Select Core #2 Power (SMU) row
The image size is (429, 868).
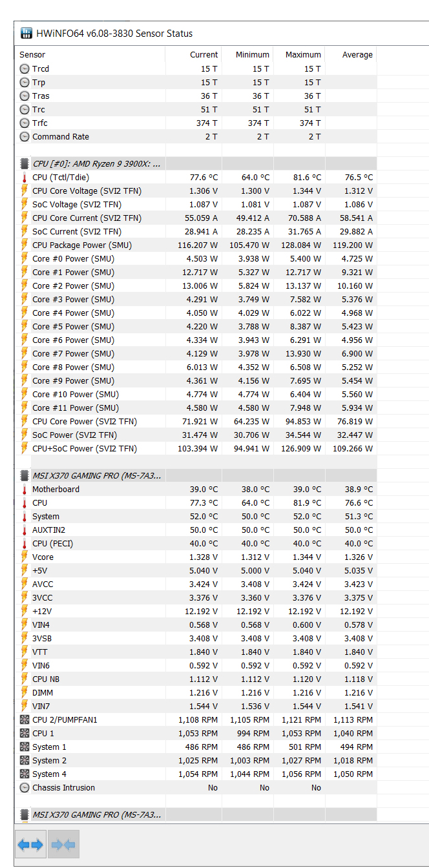196,285
